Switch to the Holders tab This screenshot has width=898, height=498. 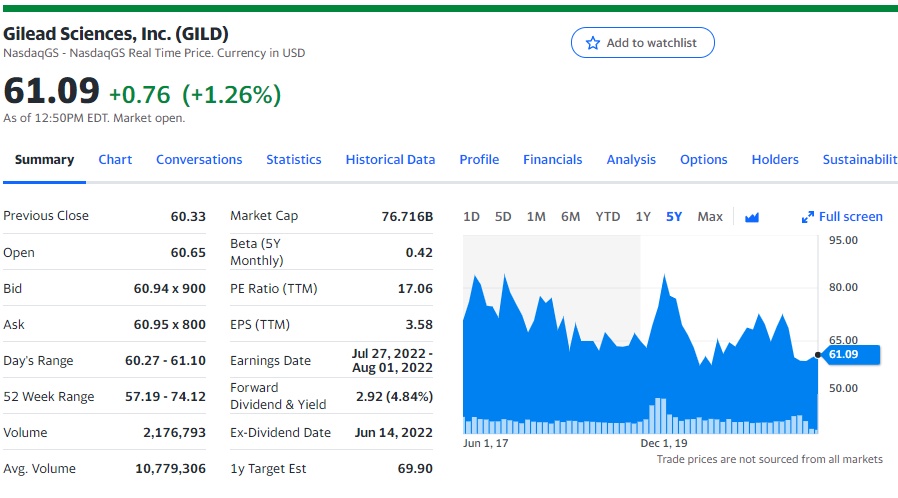point(775,160)
